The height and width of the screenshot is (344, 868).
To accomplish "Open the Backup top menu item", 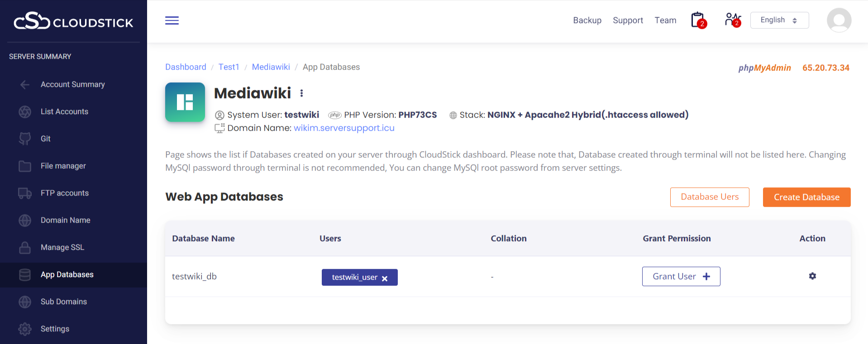I will pyautogui.click(x=587, y=20).
